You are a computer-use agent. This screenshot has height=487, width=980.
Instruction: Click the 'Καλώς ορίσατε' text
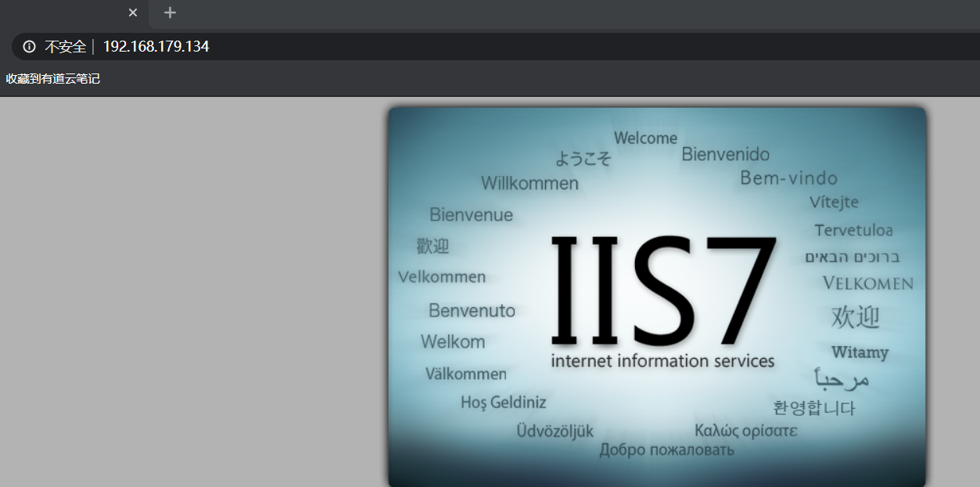(x=745, y=431)
